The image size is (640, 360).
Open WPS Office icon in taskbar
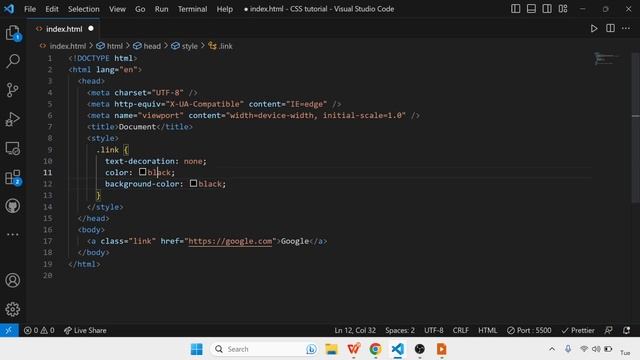tap(353, 349)
